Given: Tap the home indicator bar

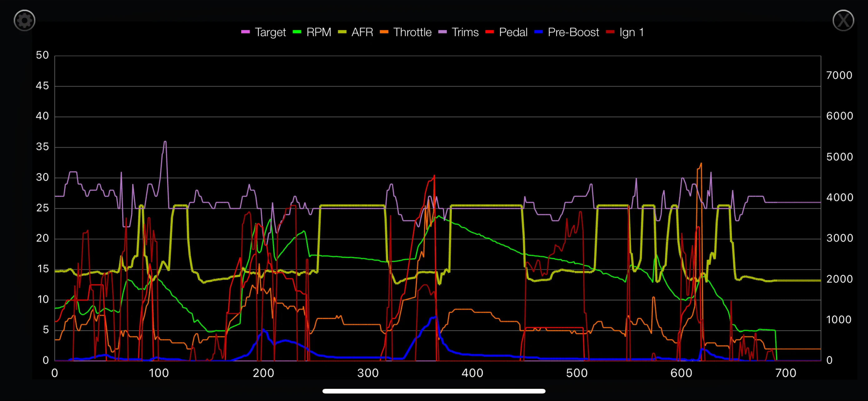Looking at the screenshot, I should 434,391.
